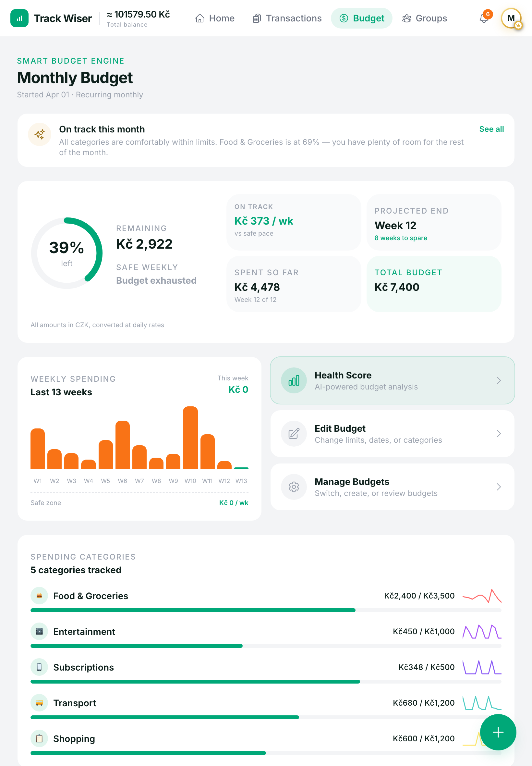Click the Shopping progress bar
The height and width of the screenshot is (766, 532).
pos(266,753)
